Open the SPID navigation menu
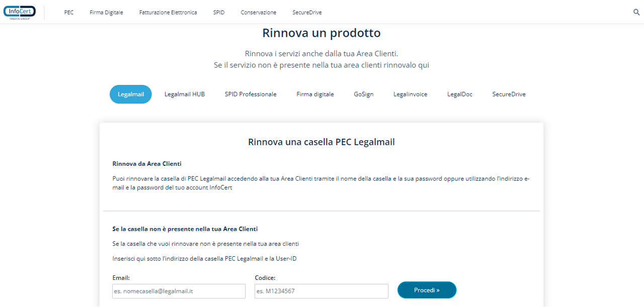 tap(219, 13)
